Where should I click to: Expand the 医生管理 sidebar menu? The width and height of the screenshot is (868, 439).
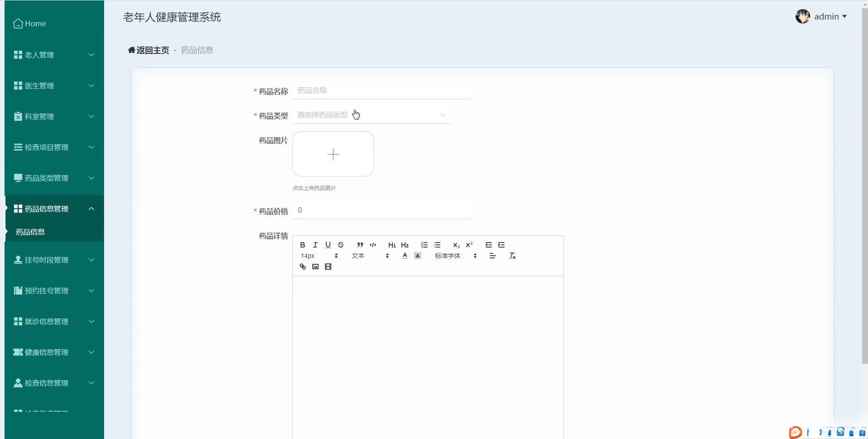pyautogui.click(x=54, y=86)
